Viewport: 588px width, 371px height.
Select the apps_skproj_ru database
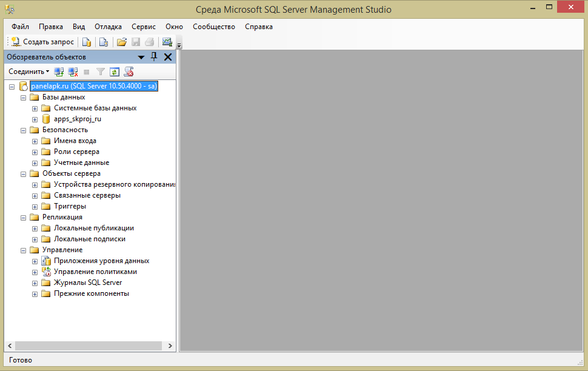(78, 119)
